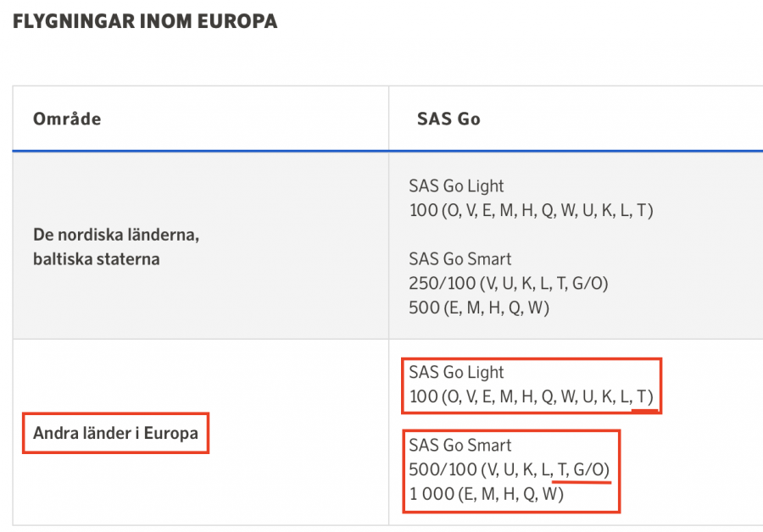Select SAS Go Smart in the Nordic row
This screenshot has height=532, width=763.
click(460, 258)
